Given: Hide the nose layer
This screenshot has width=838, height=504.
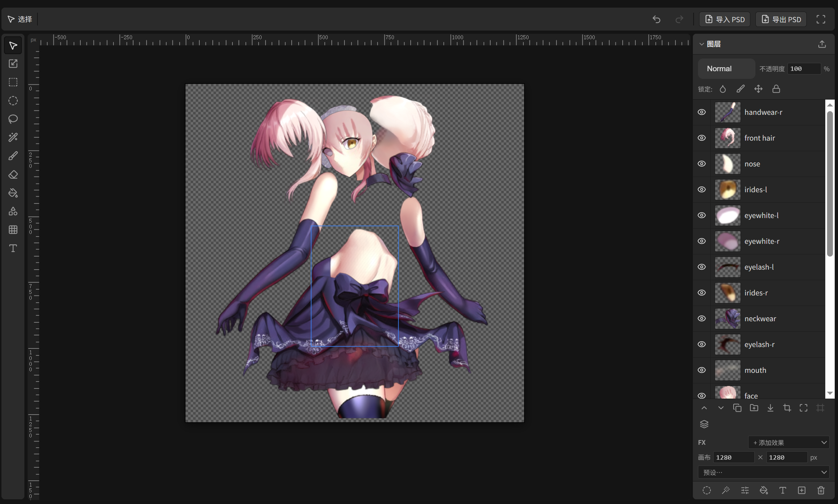Looking at the screenshot, I should point(702,164).
